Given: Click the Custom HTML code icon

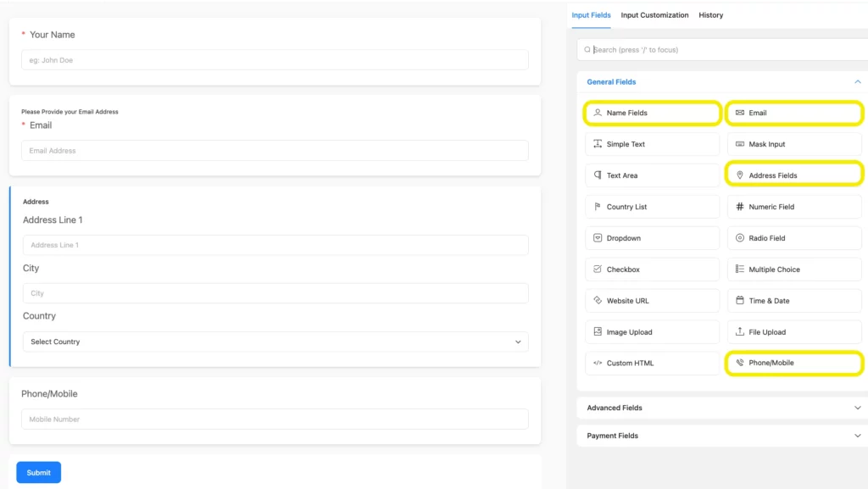Looking at the screenshot, I should (598, 363).
